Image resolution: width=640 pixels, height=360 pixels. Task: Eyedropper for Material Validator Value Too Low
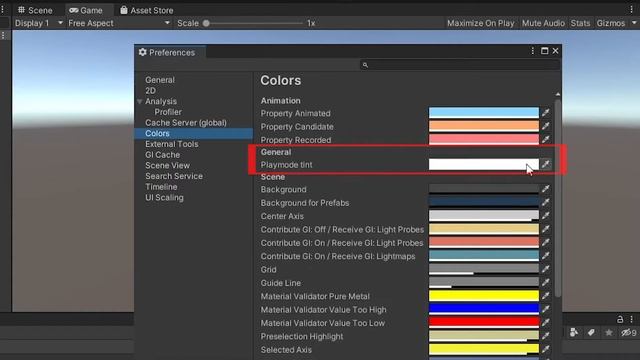(546, 322)
